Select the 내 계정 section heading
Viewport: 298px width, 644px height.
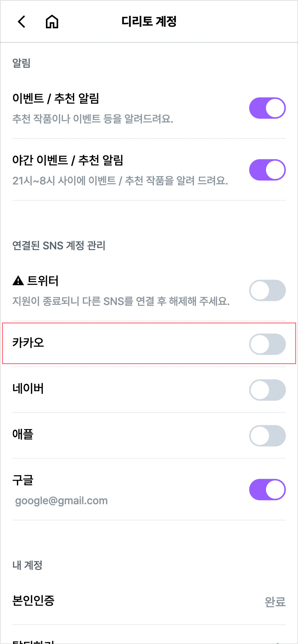click(27, 565)
